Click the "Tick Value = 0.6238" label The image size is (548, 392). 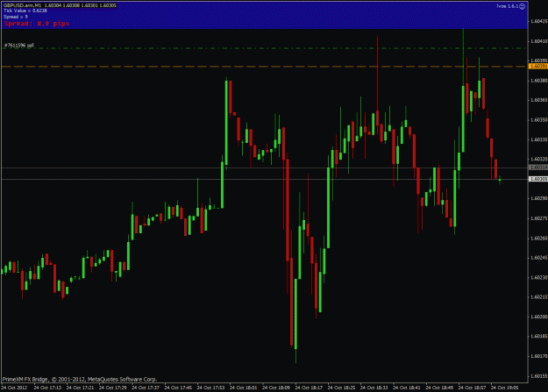(25, 11)
